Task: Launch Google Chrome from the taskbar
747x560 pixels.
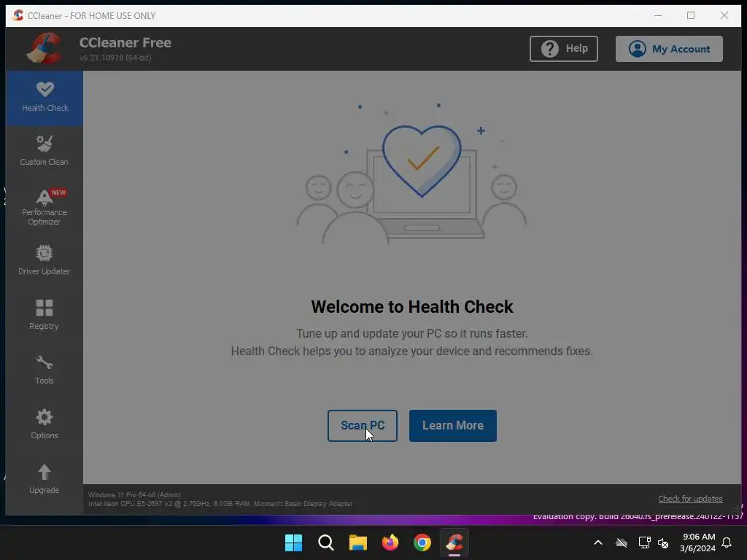Action: coord(422,542)
